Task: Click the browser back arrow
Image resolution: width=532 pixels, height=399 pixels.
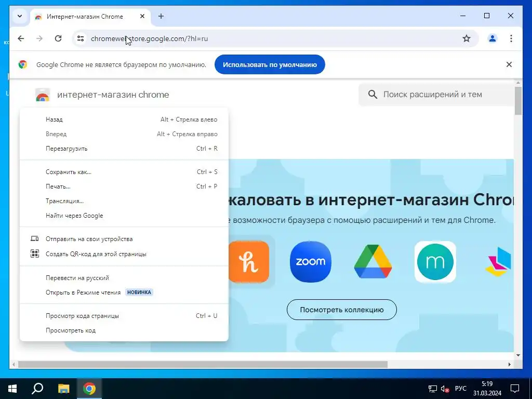Action: [x=21, y=38]
